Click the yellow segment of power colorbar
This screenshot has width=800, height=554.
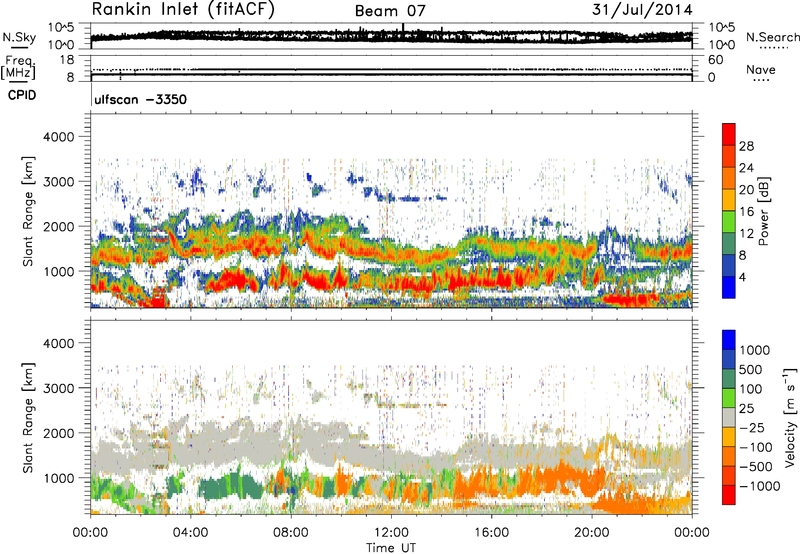click(x=729, y=199)
